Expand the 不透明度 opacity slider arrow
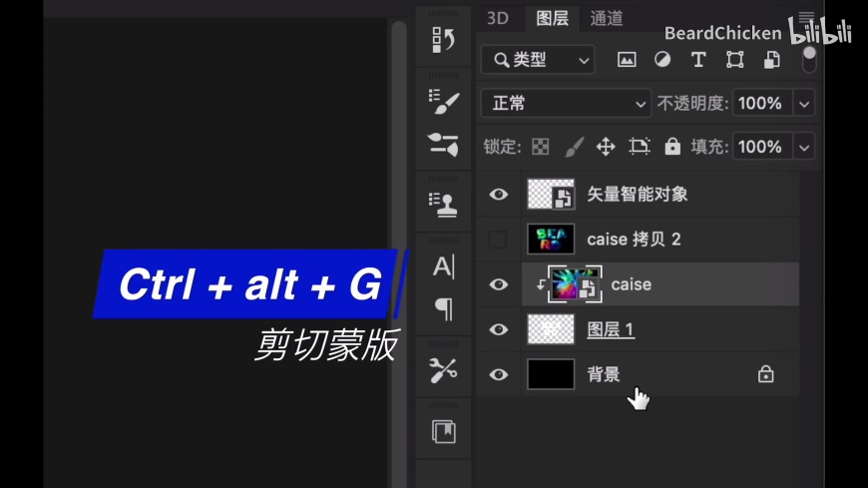 tap(804, 104)
